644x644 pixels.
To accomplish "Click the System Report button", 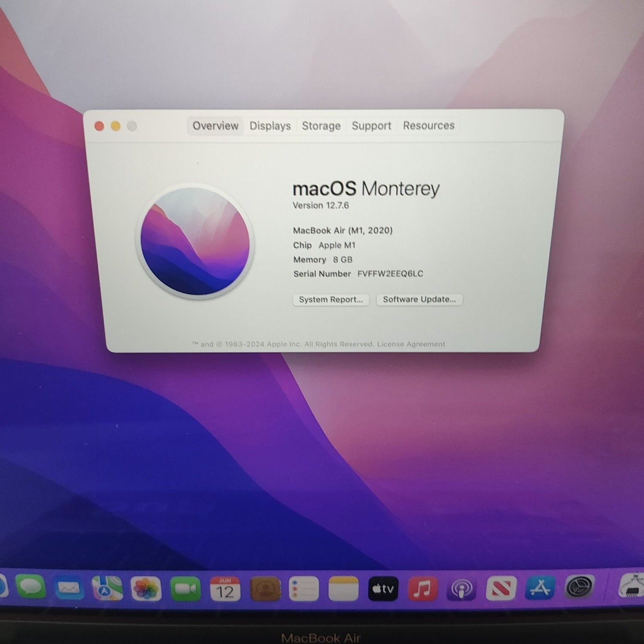I will click(x=331, y=300).
